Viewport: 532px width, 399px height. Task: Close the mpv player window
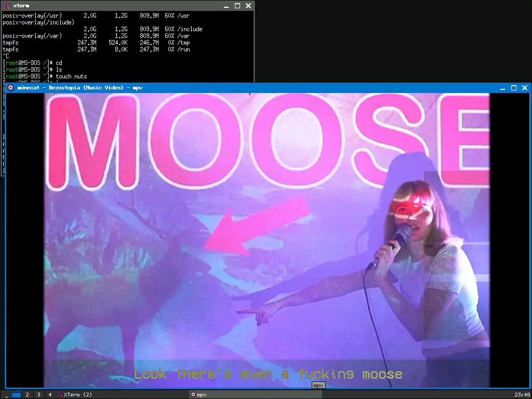click(525, 88)
